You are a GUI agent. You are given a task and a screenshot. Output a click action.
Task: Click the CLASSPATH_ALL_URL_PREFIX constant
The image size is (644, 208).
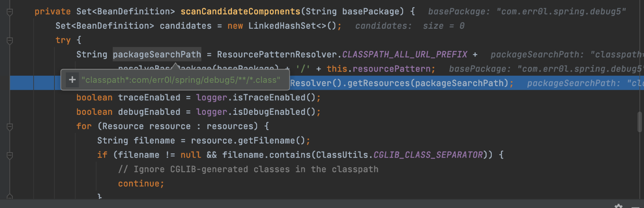click(x=404, y=54)
